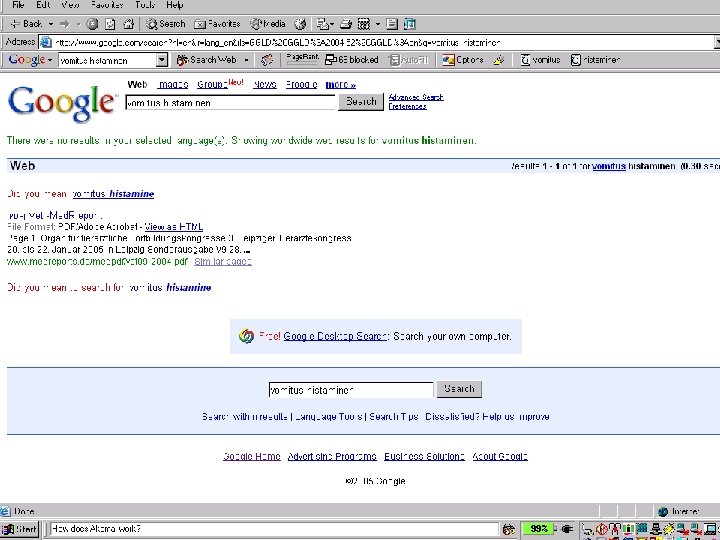This screenshot has width=720, height=540.
Task: Click the Google Toolbar news icon
Action: point(266,60)
